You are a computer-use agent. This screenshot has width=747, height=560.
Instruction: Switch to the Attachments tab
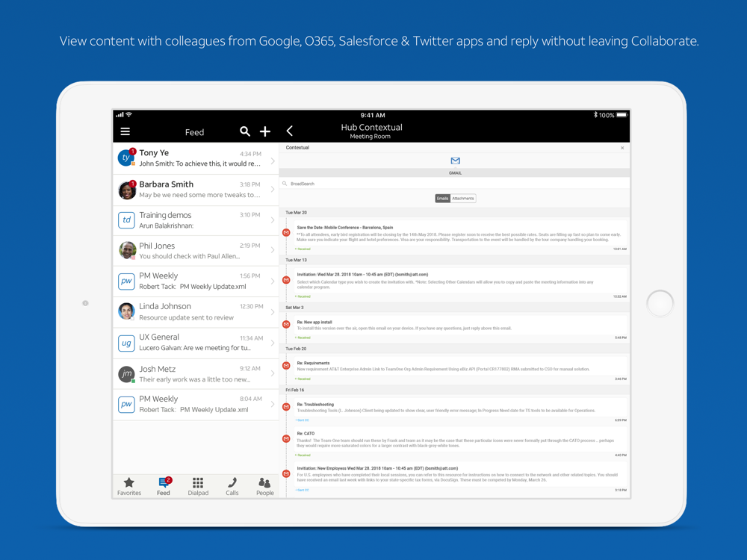click(x=463, y=199)
